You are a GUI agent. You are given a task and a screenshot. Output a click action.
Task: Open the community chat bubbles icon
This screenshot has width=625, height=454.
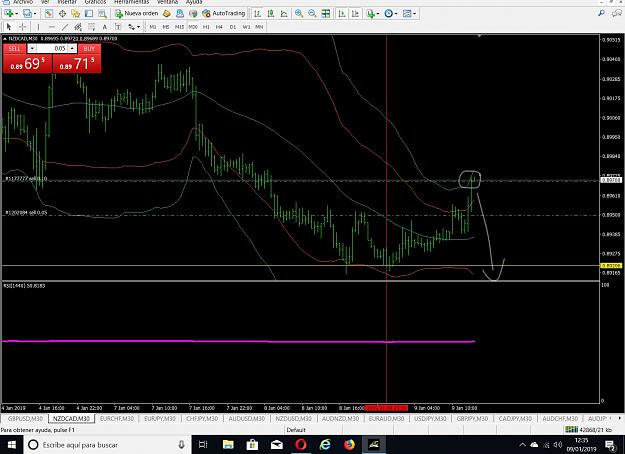616,14
